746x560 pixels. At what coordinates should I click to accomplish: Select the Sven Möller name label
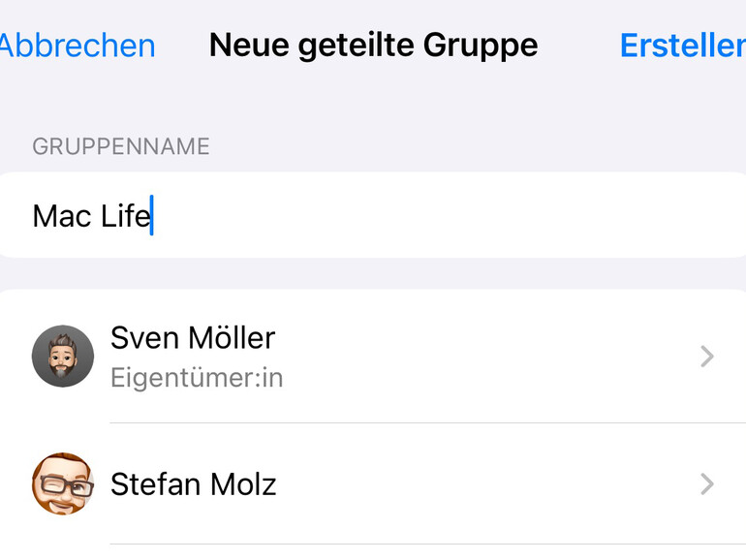pyautogui.click(x=193, y=337)
